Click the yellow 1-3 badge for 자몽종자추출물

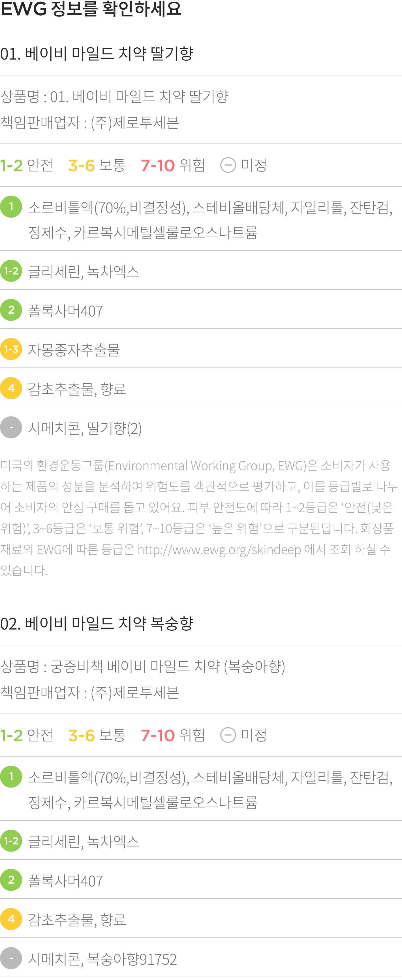(11, 349)
